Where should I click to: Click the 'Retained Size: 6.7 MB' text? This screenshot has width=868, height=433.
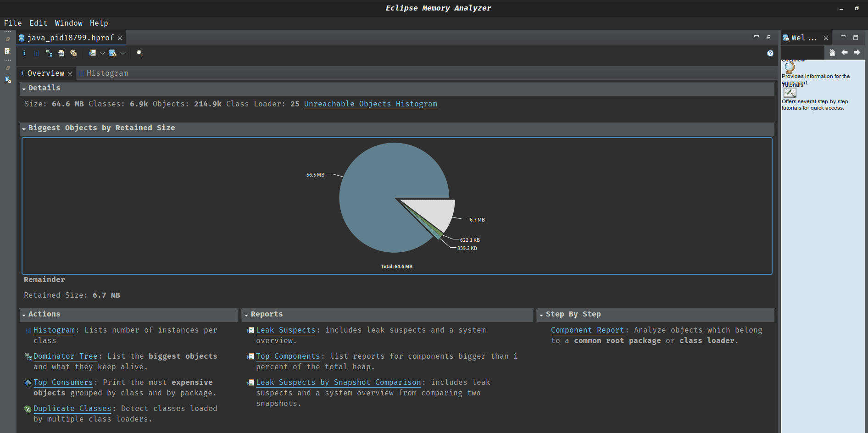[72, 295]
